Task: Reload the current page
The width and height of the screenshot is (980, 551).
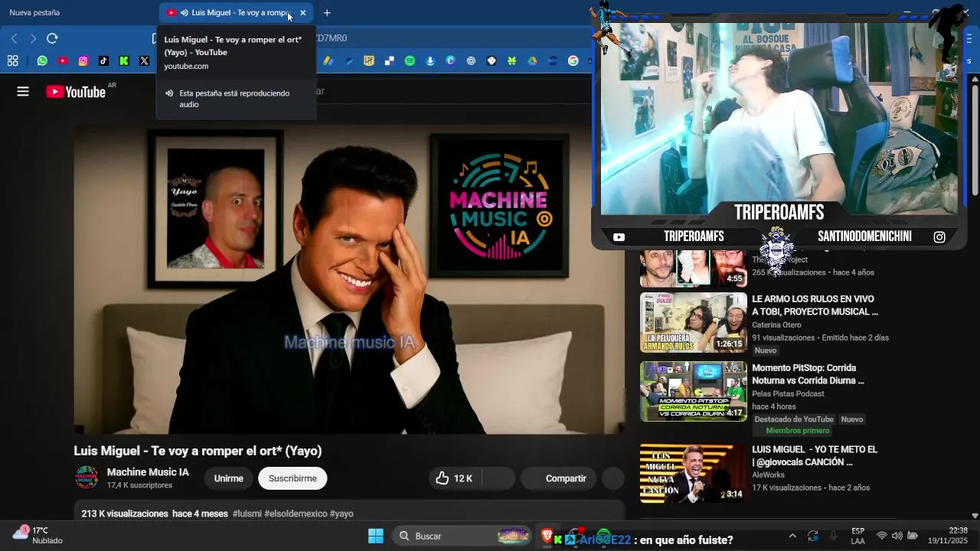Action: point(52,38)
